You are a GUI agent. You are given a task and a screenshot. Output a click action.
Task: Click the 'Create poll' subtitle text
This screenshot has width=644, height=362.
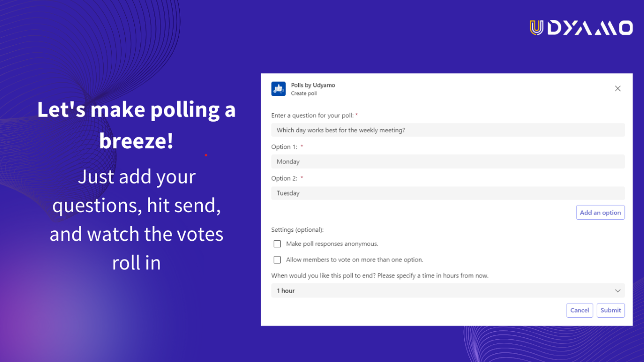pos(304,94)
